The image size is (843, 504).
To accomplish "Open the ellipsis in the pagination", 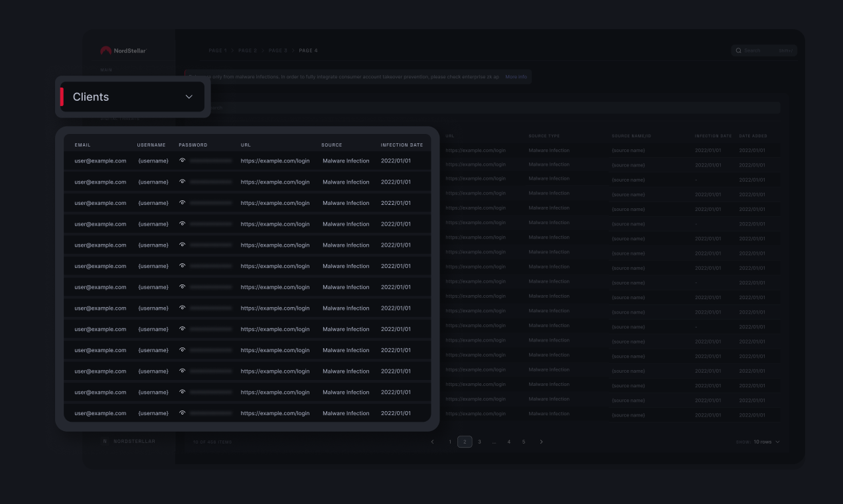I will click(x=495, y=442).
